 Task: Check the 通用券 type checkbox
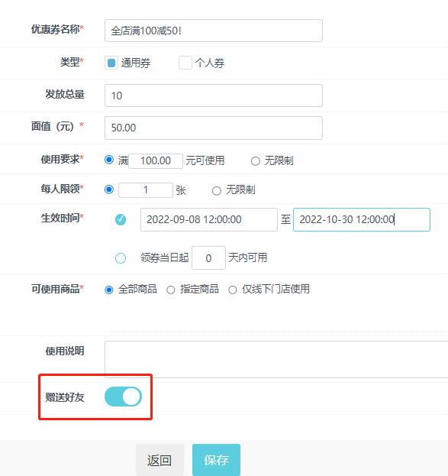coord(111,63)
